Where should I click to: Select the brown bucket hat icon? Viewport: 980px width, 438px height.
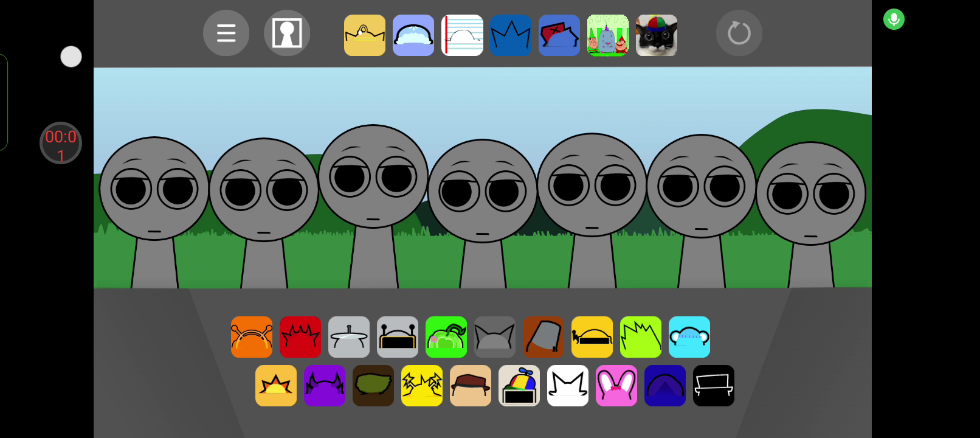pos(543,337)
